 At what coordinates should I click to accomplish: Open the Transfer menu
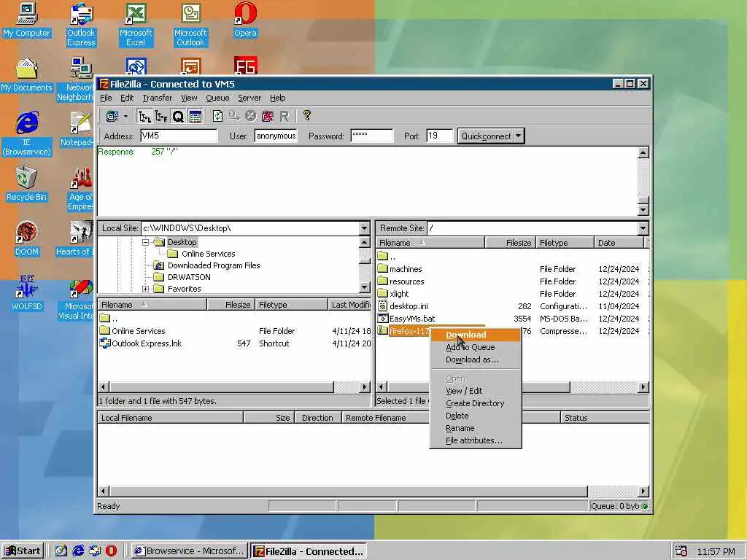pyautogui.click(x=158, y=98)
